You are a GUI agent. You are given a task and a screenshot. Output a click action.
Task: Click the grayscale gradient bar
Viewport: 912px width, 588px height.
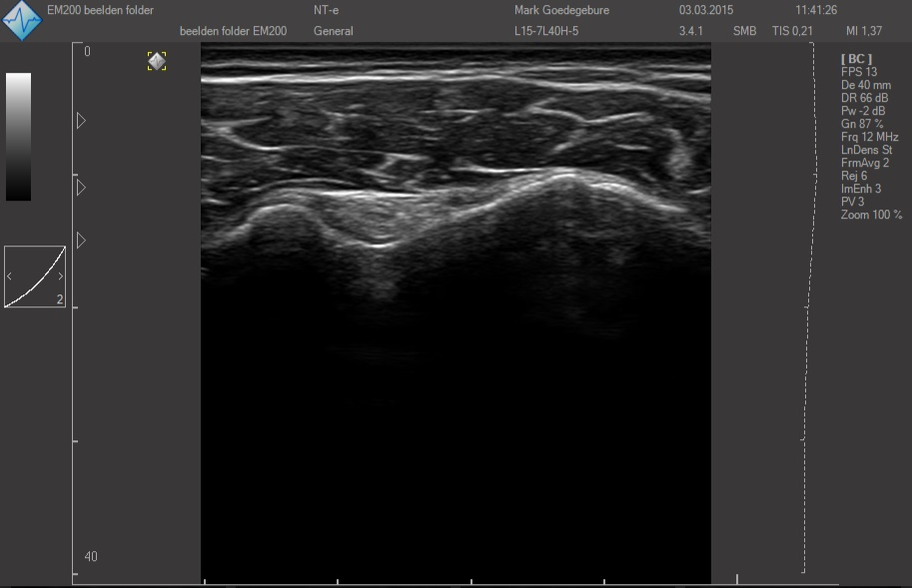(19, 137)
